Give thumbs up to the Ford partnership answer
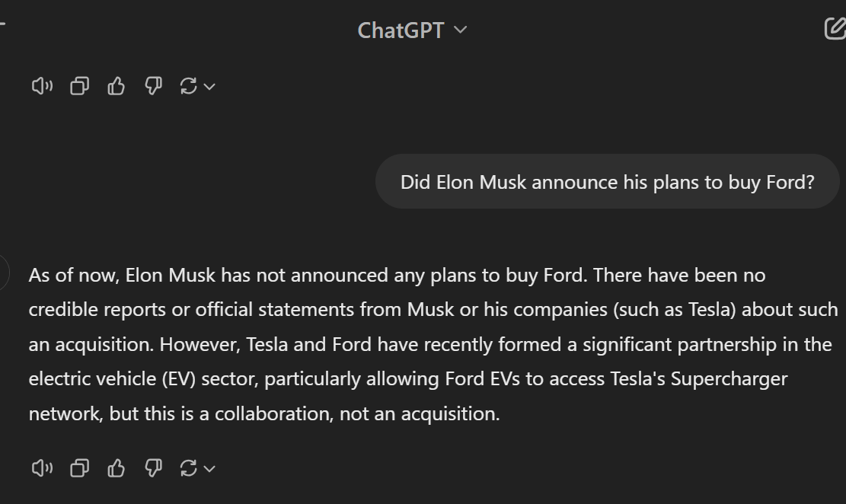This screenshot has width=846, height=504. 116,468
